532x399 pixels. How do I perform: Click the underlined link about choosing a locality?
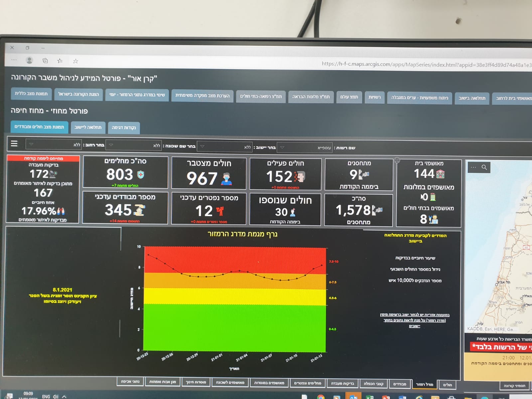pyautogui.click(x=415, y=320)
